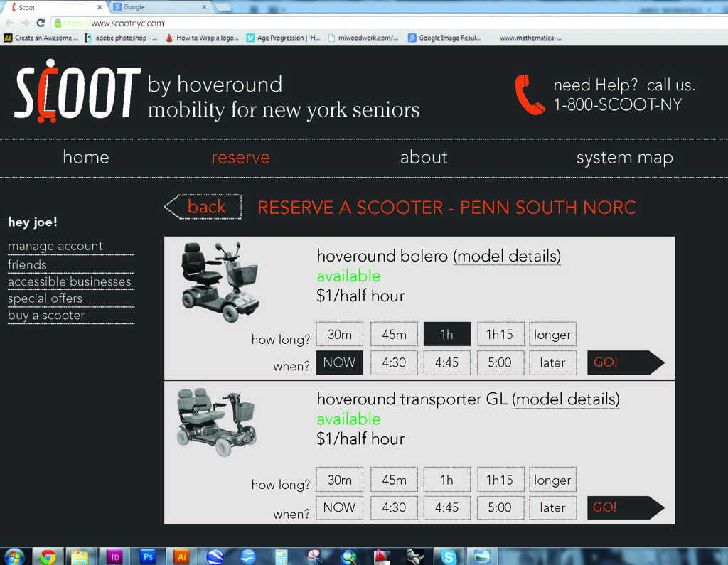Open the 'Age Progression' bookmark

click(283, 38)
